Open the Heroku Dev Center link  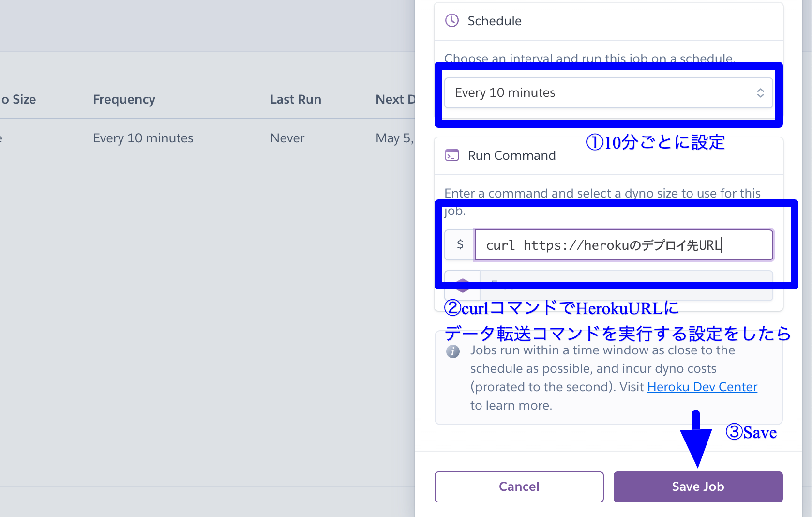[x=702, y=386]
